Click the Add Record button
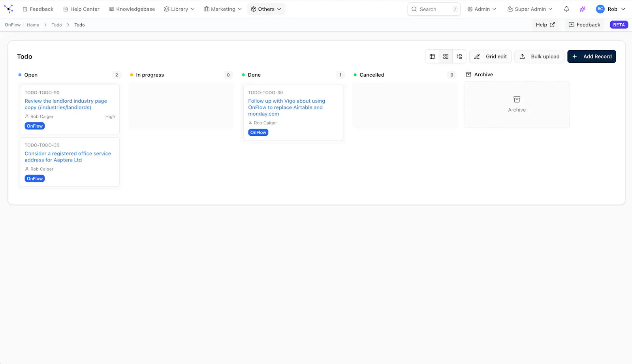The width and height of the screenshot is (632, 364). click(x=592, y=56)
